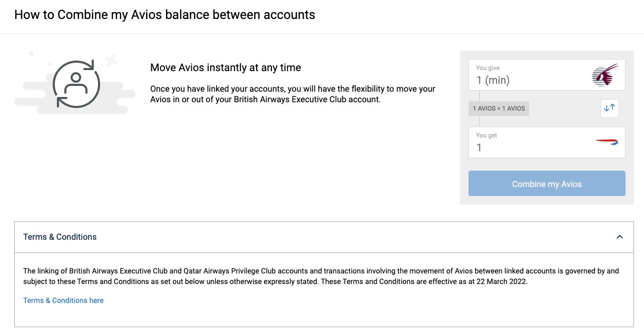Focus the You get amount field
The width and height of the screenshot is (644, 333).
click(x=547, y=142)
